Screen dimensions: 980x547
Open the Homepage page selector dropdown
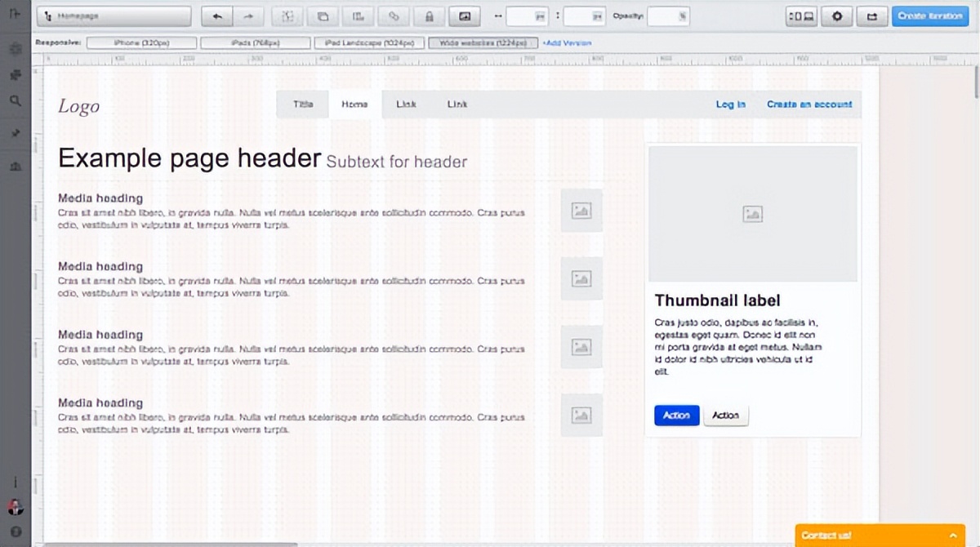(x=114, y=16)
